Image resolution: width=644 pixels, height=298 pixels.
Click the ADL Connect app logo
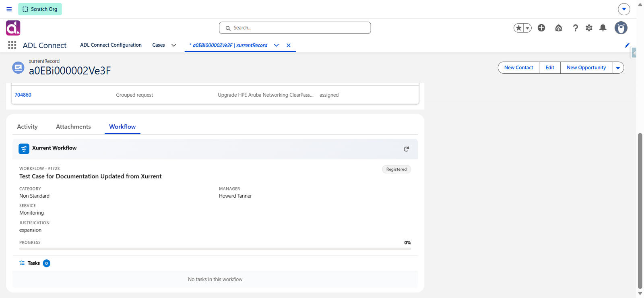coord(13,28)
